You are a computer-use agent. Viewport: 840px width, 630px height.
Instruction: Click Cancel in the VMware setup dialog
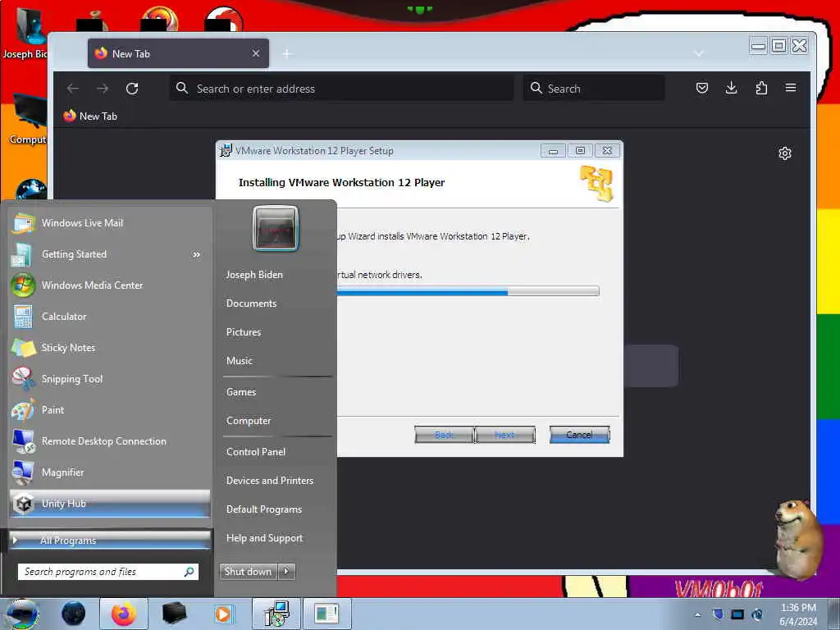tap(579, 435)
